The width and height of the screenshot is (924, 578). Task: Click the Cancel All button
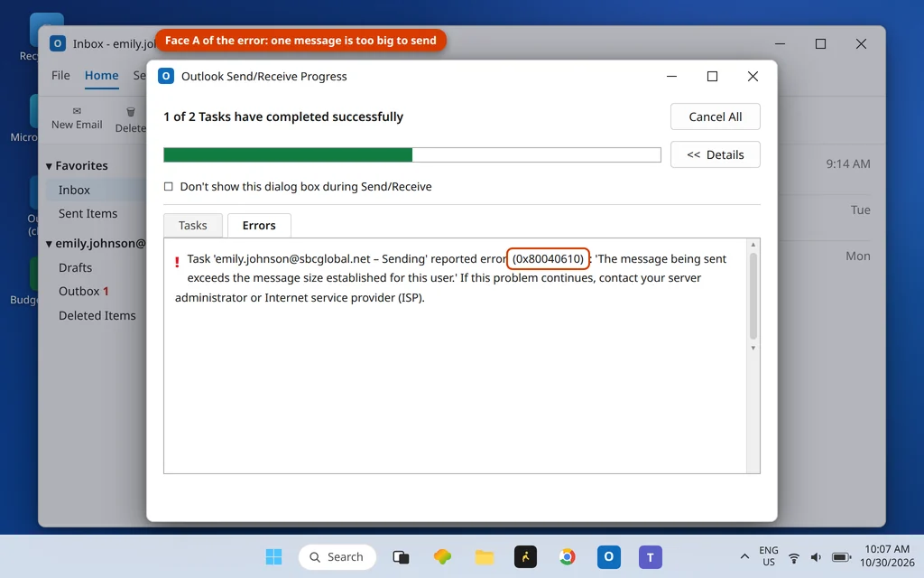pos(716,117)
